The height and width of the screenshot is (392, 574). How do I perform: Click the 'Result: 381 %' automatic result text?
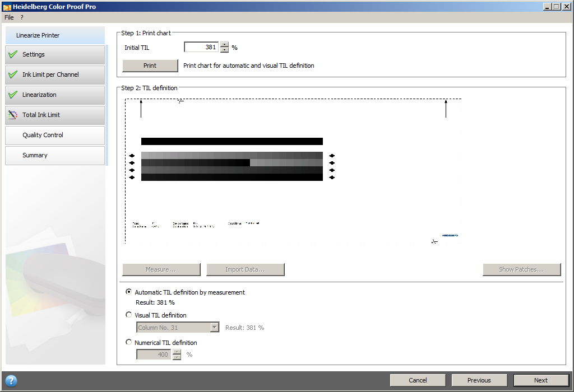(155, 302)
